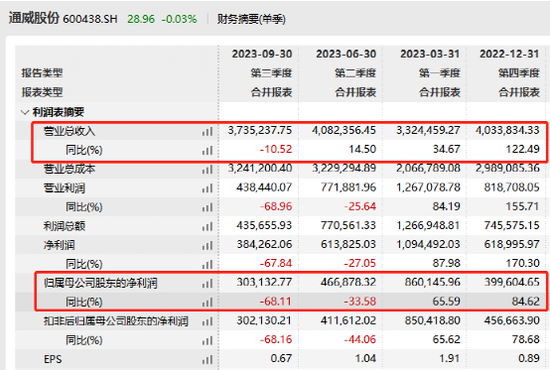Image resolution: width=550 pixels, height=370 pixels.
Task: Click revenue growth value -10.52
Action: click(x=276, y=149)
